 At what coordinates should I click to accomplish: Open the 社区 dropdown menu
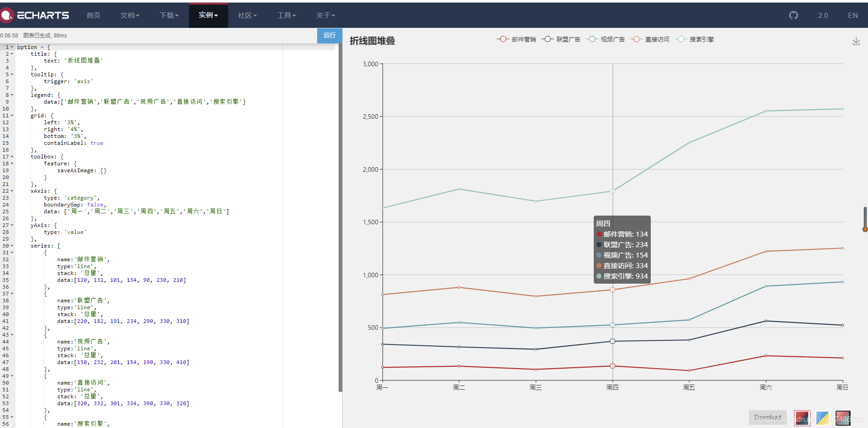[247, 15]
